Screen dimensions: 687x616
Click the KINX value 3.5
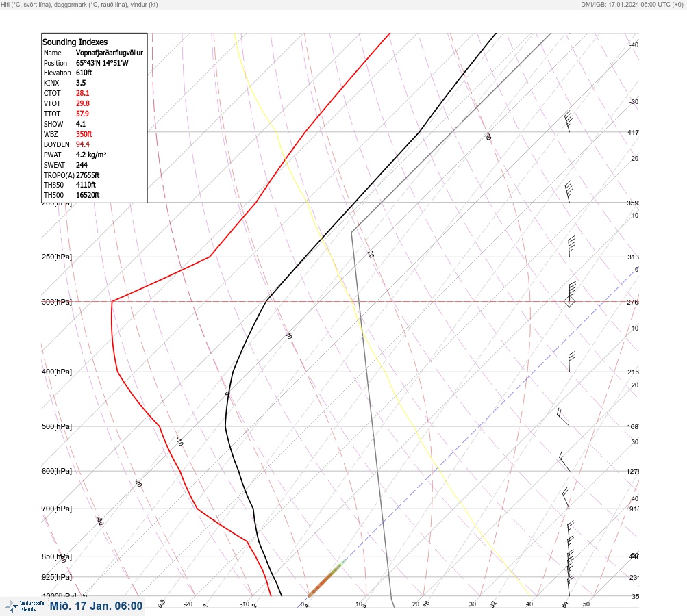[x=81, y=83]
